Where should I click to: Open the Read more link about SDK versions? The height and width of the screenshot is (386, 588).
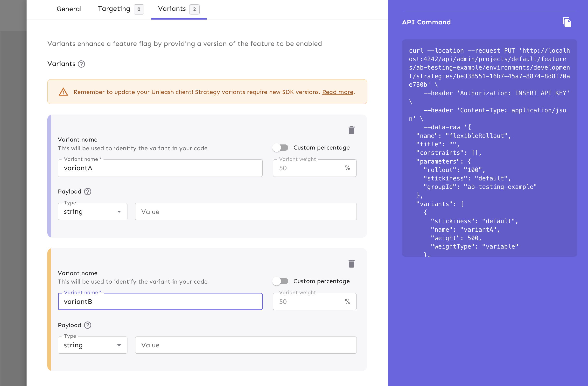click(337, 92)
